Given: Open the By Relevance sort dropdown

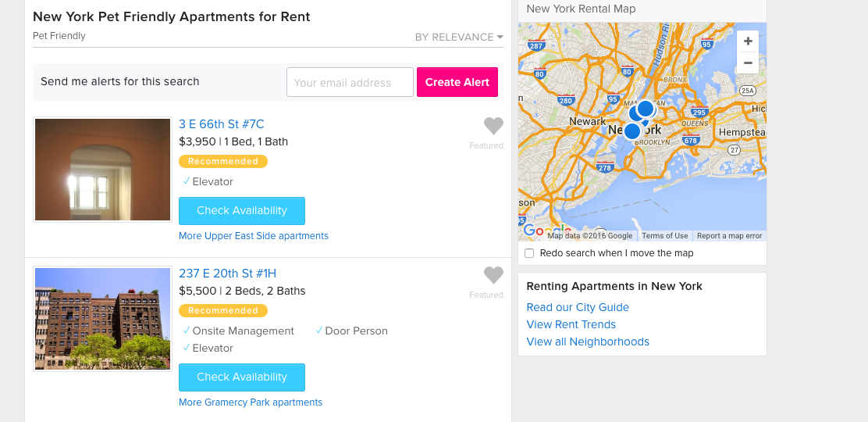Looking at the screenshot, I should (x=459, y=38).
